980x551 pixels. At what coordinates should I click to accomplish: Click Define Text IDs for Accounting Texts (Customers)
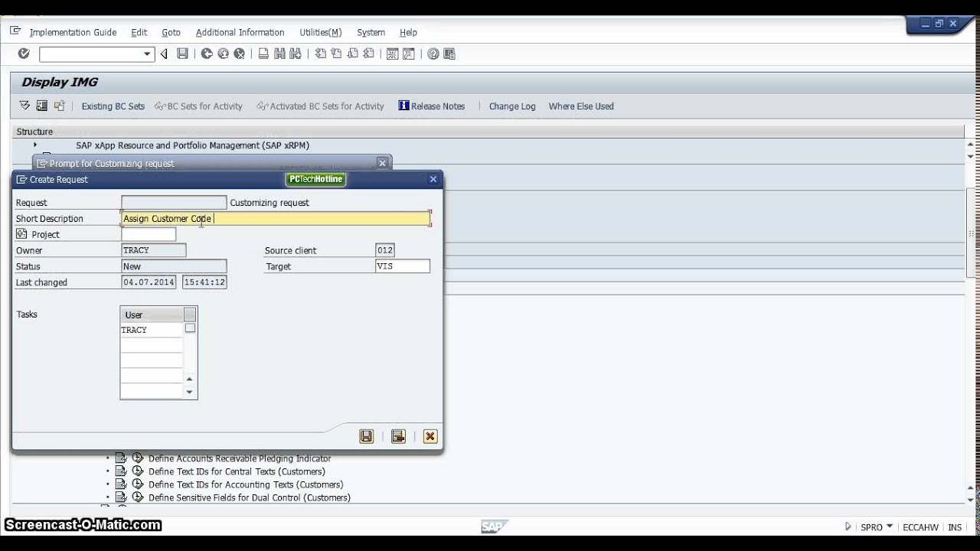[x=246, y=484]
